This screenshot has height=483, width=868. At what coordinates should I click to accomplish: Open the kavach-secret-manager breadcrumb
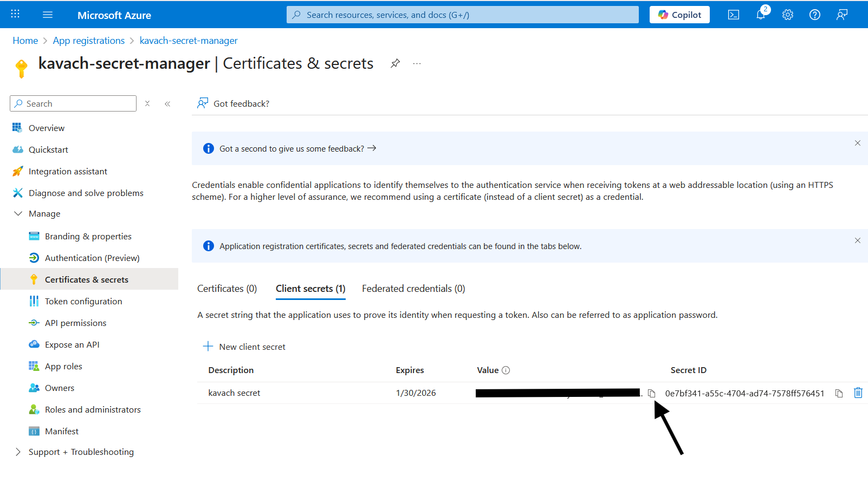(189, 41)
